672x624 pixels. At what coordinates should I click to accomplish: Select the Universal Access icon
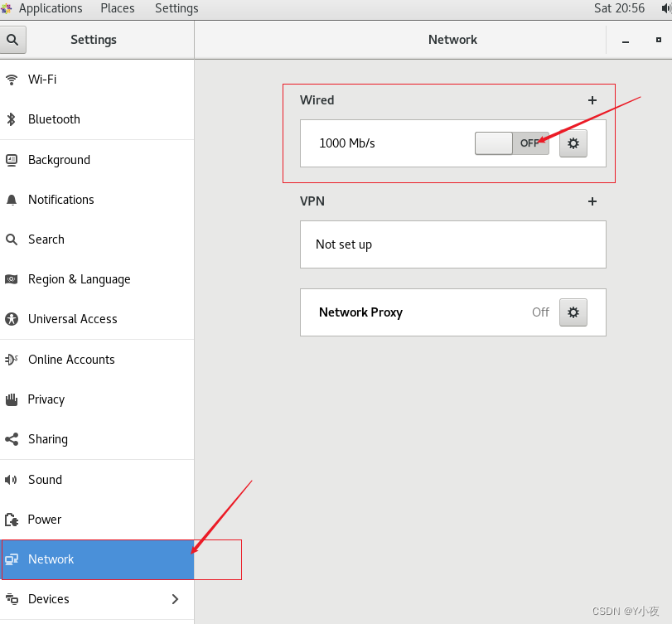[10, 318]
